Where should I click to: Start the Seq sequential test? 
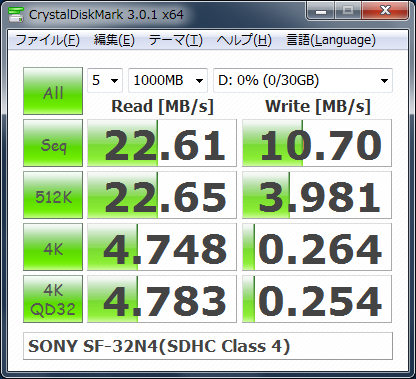click(53, 143)
